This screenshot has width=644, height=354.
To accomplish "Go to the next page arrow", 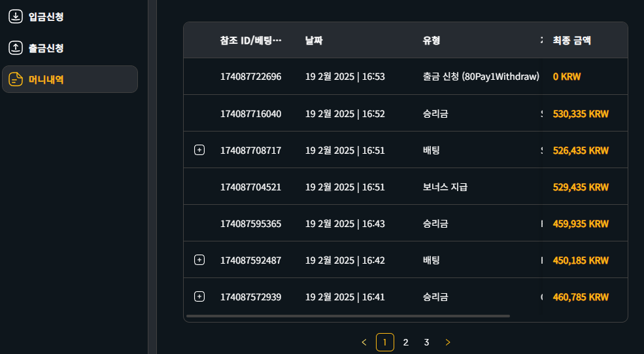I will click(x=448, y=342).
